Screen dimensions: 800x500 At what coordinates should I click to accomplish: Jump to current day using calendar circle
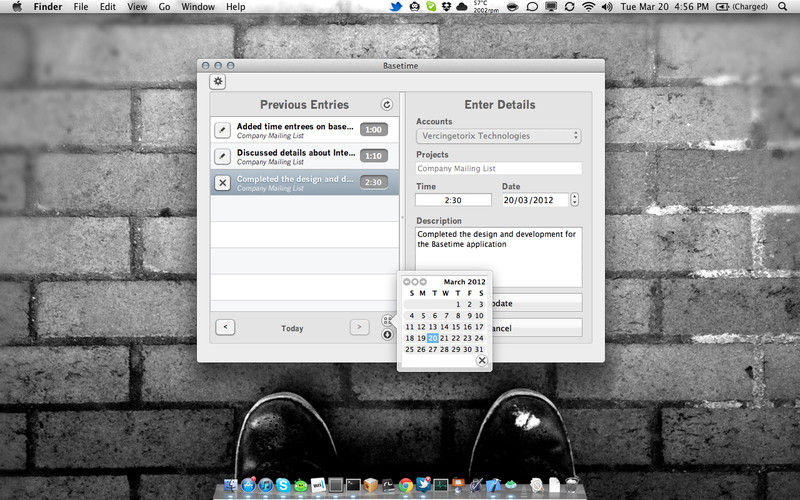point(415,282)
